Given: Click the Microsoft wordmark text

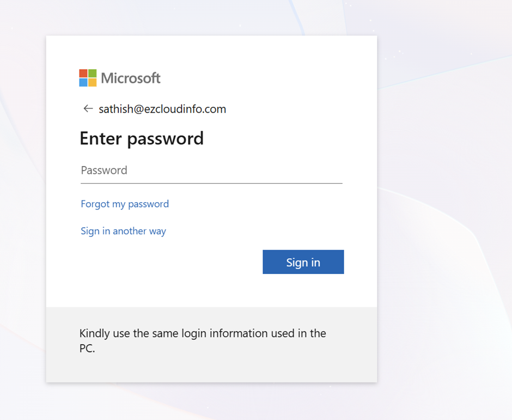Looking at the screenshot, I should (131, 78).
